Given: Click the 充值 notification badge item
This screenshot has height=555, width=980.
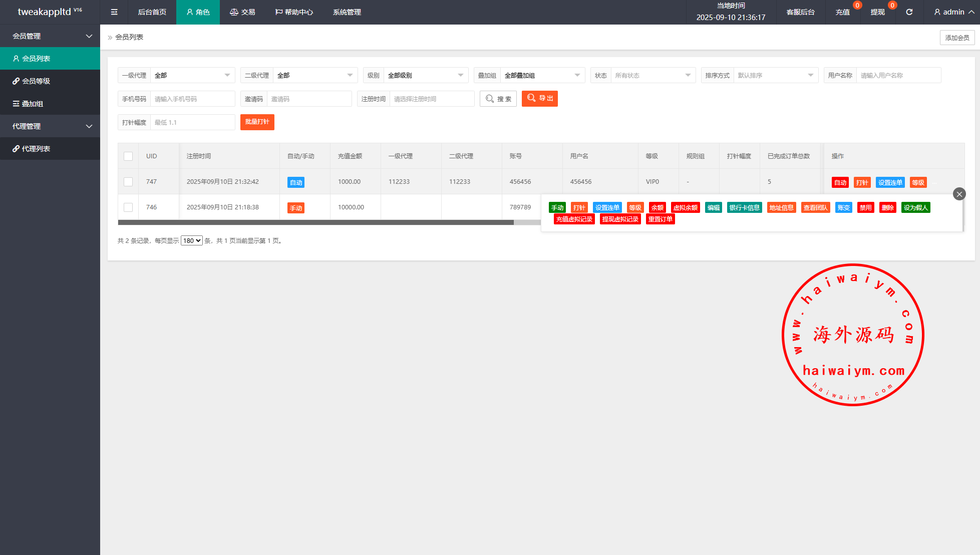Looking at the screenshot, I should click(843, 12).
